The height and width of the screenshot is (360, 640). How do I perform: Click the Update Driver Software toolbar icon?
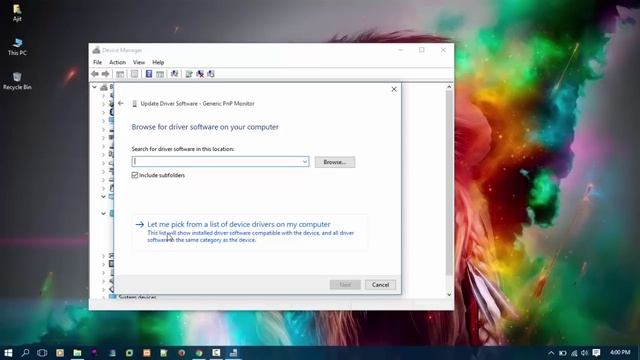click(189, 74)
